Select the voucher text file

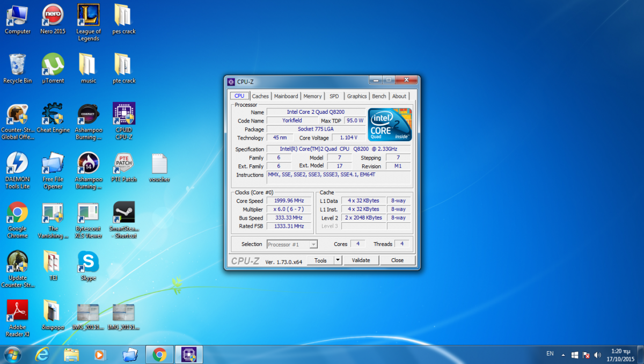pyautogui.click(x=159, y=168)
